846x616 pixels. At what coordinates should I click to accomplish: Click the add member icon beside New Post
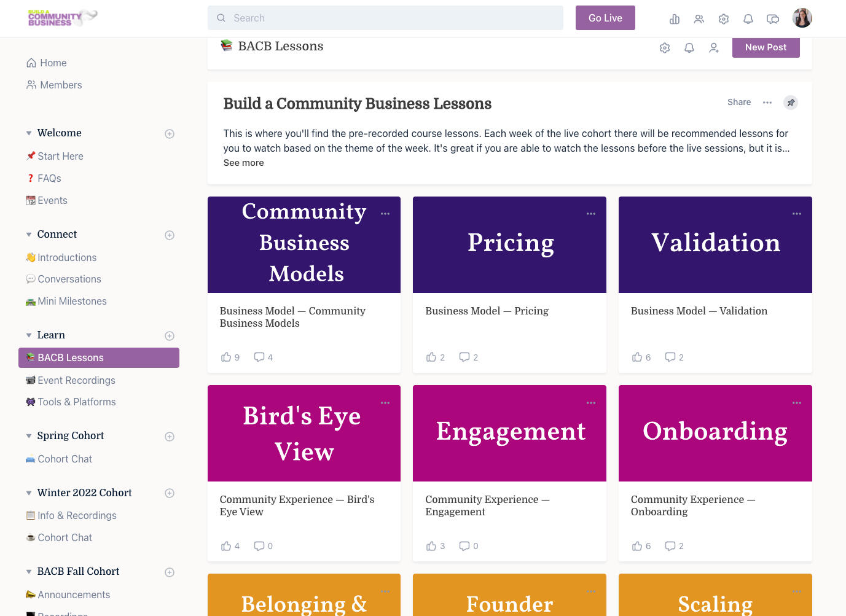(x=714, y=48)
